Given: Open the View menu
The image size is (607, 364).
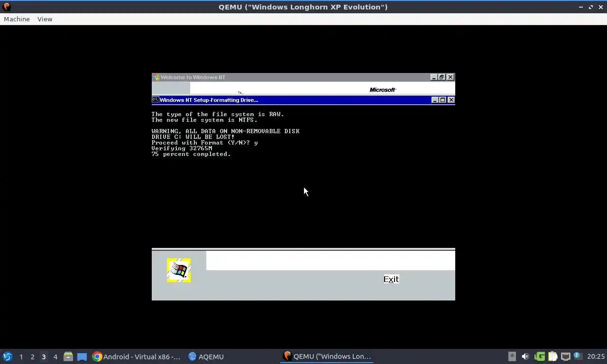Looking at the screenshot, I should point(45,19).
